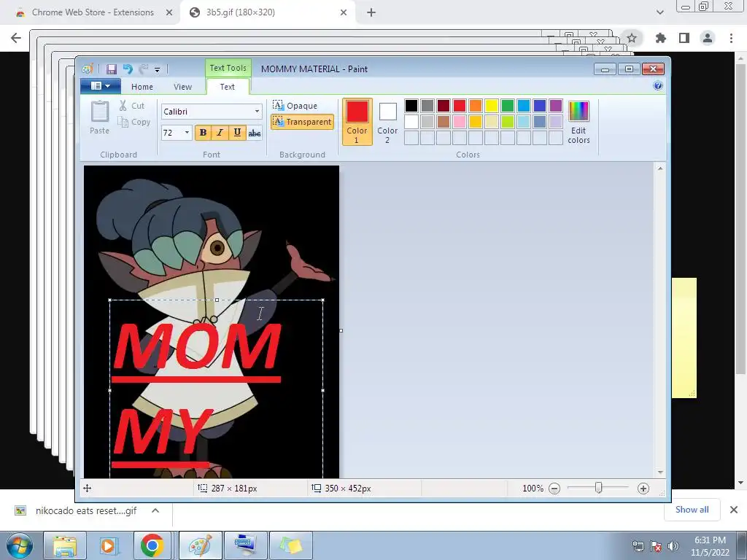Close the 3b5.gif browser tab

(x=344, y=12)
